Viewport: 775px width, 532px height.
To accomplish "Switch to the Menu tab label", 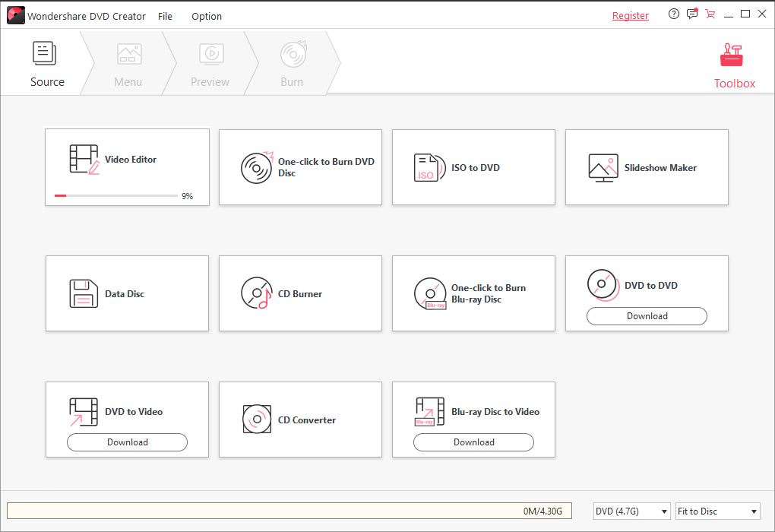I will point(128,82).
